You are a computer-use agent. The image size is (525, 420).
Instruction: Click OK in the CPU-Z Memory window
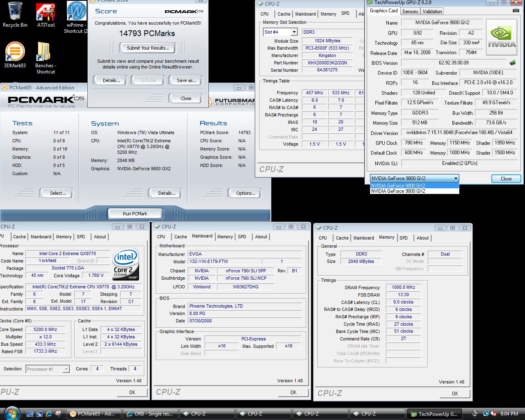455,393
